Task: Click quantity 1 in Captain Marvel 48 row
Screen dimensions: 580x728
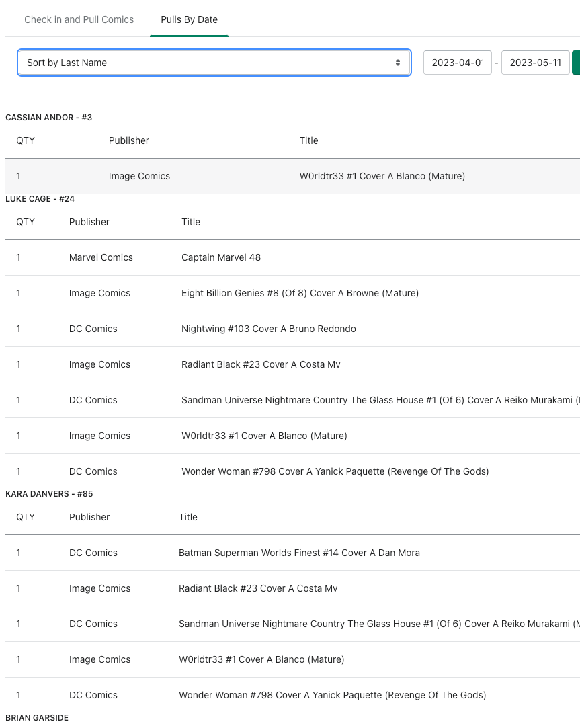Action: (x=19, y=257)
